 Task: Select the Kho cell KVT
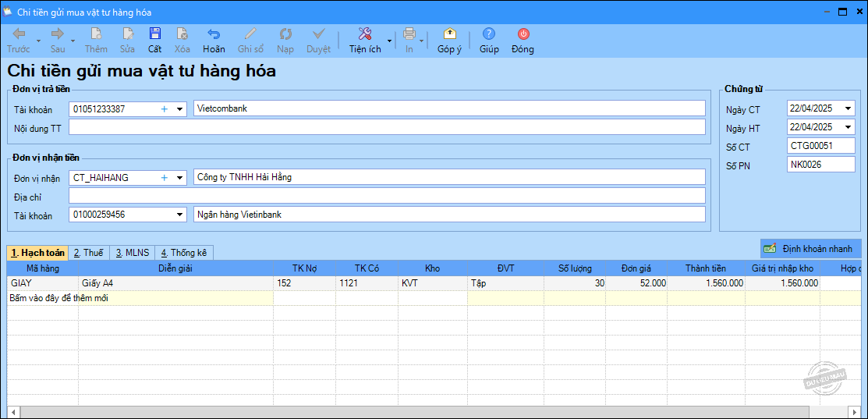click(x=432, y=283)
